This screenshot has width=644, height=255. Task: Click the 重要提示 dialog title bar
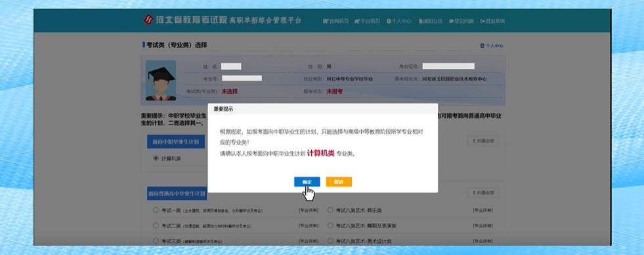pos(323,109)
